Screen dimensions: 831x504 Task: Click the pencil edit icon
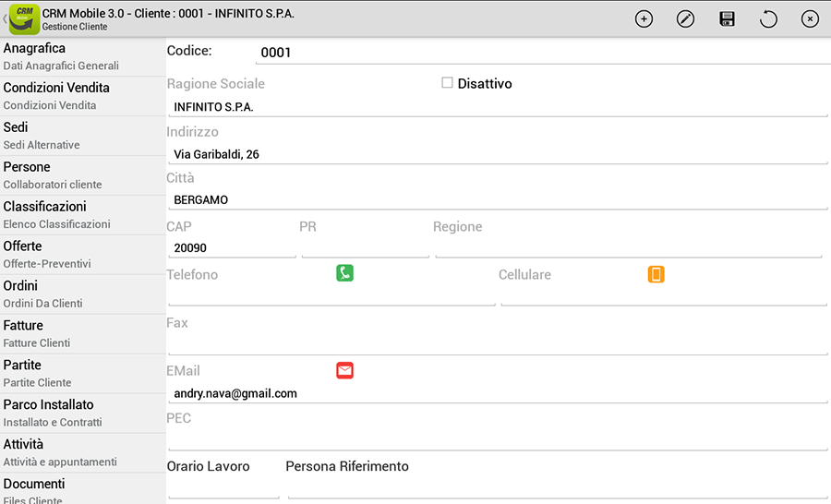pos(685,19)
